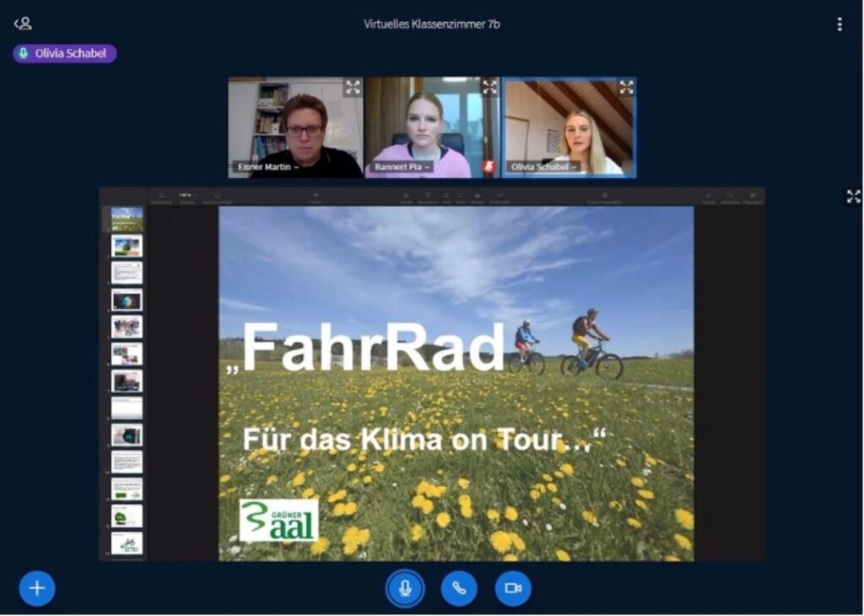Select the first slide thumbnail

click(x=127, y=219)
